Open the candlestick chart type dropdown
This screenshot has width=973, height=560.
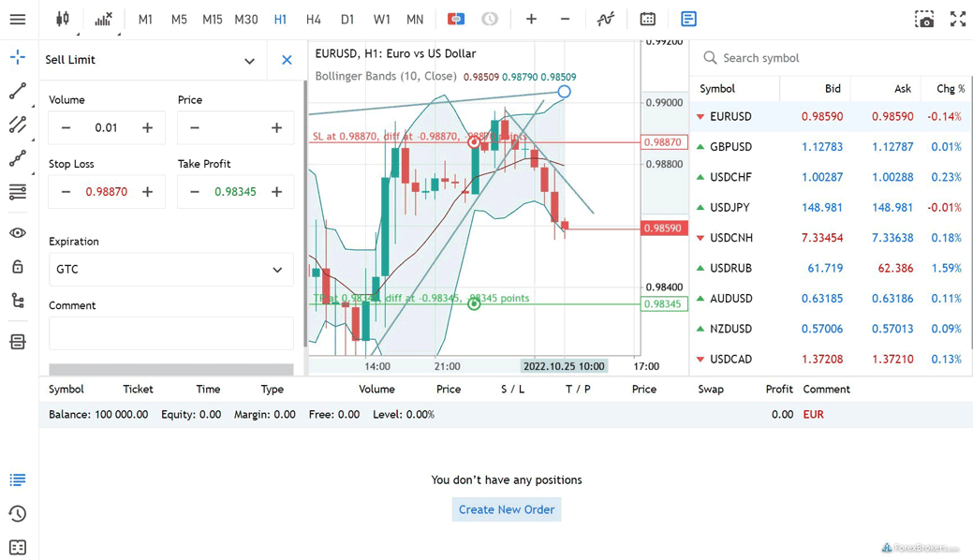pos(63,19)
